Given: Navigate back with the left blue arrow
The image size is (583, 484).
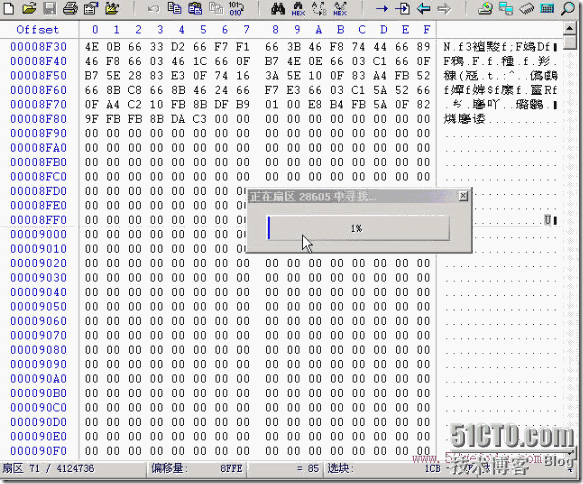Looking at the screenshot, I should [423, 8].
